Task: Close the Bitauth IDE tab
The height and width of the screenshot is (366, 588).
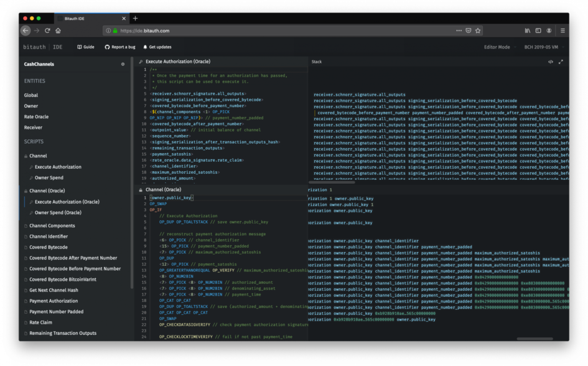Action: click(124, 19)
